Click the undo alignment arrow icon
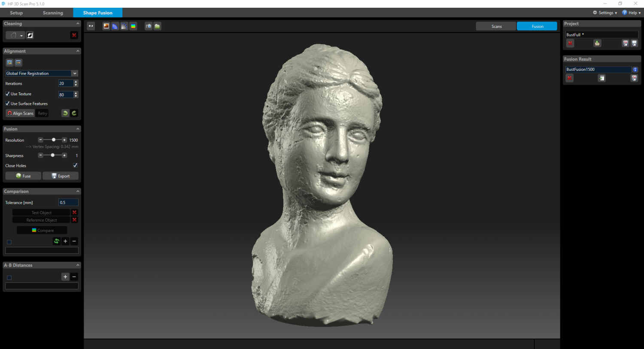Viewport: 644px width, 349px height. click(x=65, y=113)
